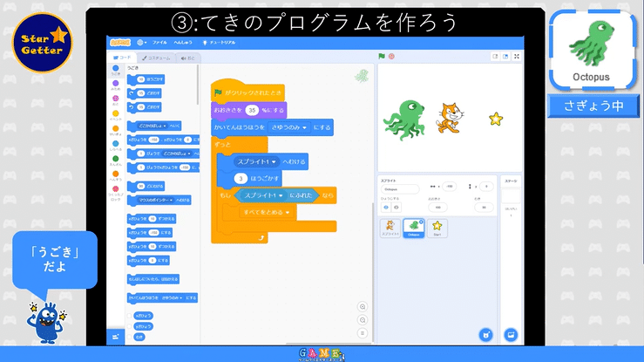Image resolution: width=644 pixels, height=362 pixels.
Task: Open どこかのばしょ dropdown in へいく palette block
Action: (152, 126)
